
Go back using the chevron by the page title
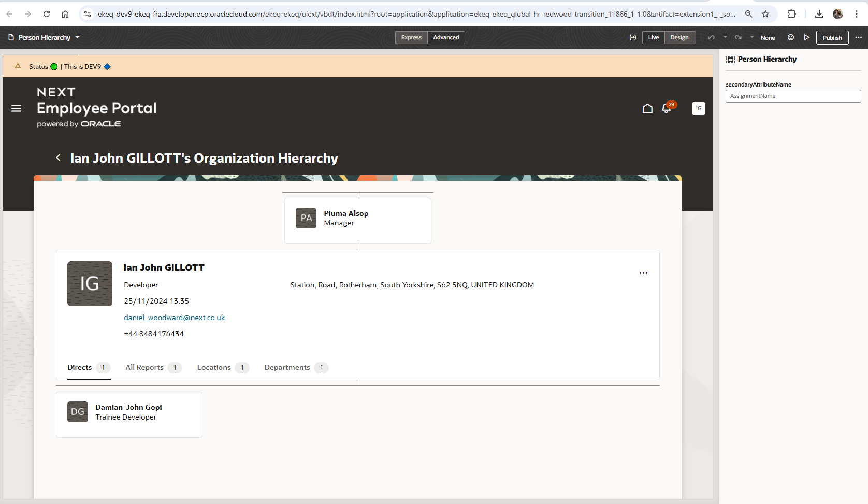click(59, 157)
